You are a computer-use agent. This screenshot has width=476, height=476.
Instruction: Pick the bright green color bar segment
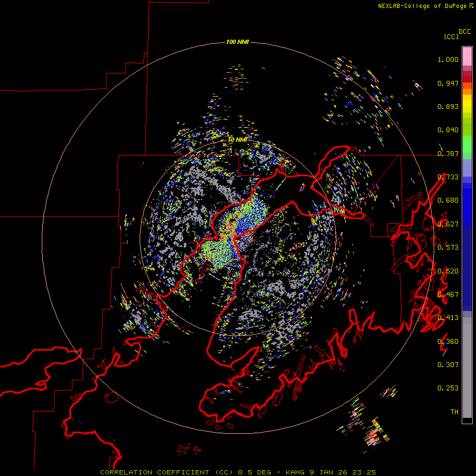467,144
